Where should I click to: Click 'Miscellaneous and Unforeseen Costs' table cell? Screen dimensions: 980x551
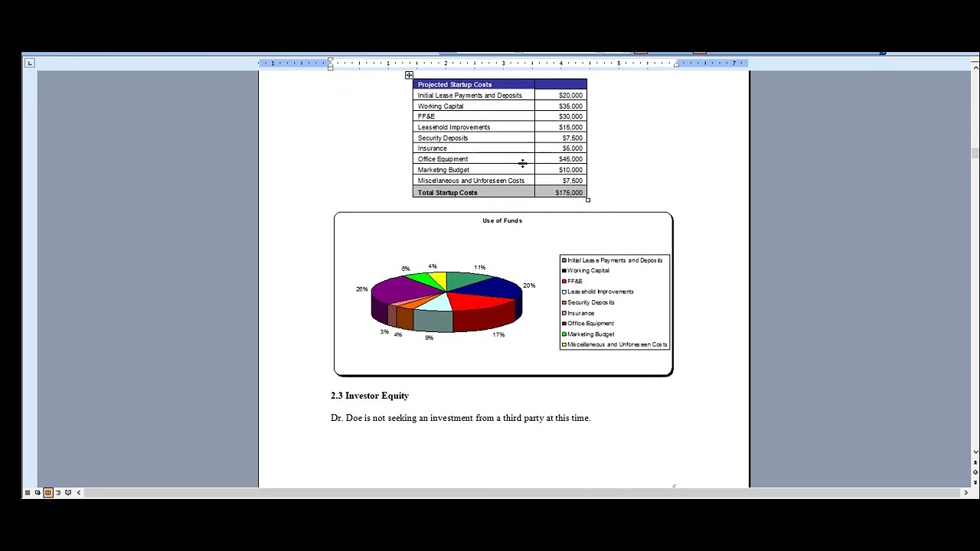coord(474,181)
